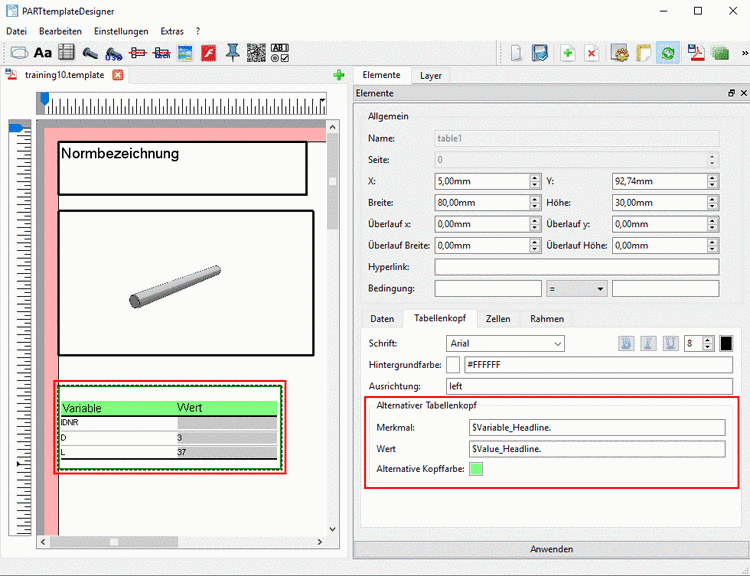This screenshot has width=750, height=576.
Task: Click the #FFFFFF background color field
Action: (598, 365)
